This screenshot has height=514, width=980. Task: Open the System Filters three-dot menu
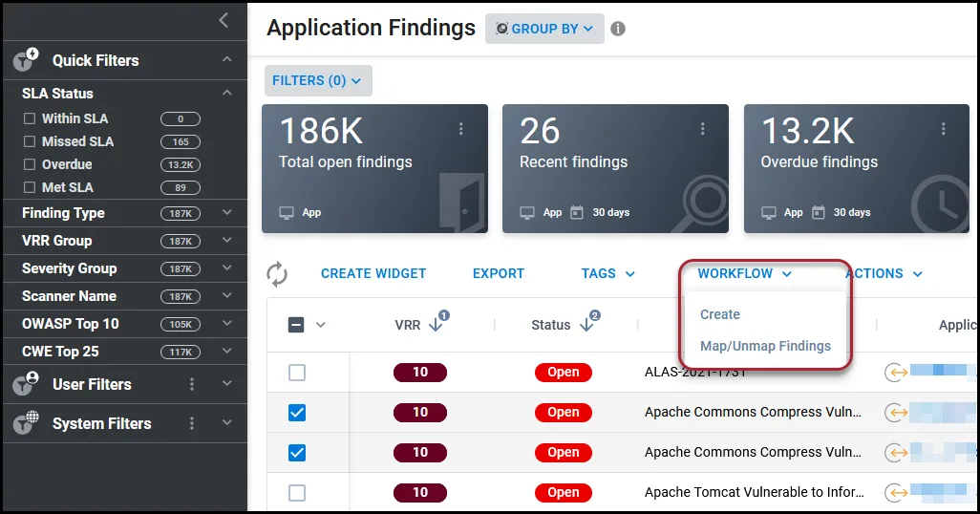(x=192, y=423)
